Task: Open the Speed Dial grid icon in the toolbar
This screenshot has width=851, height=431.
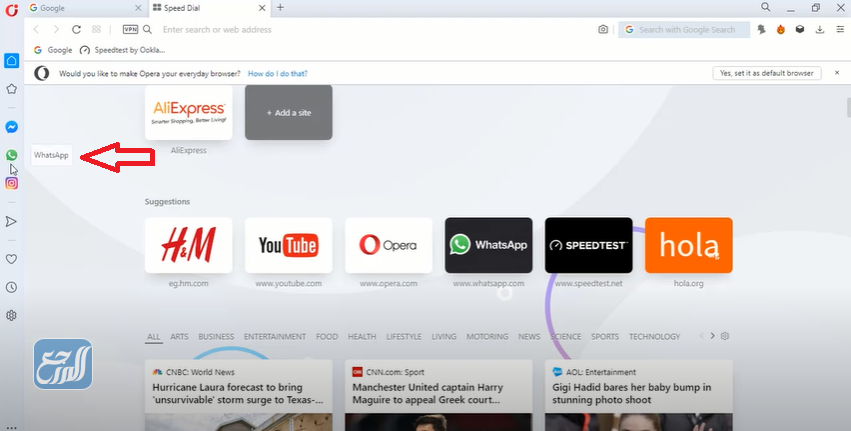Action: coord(97,29)
